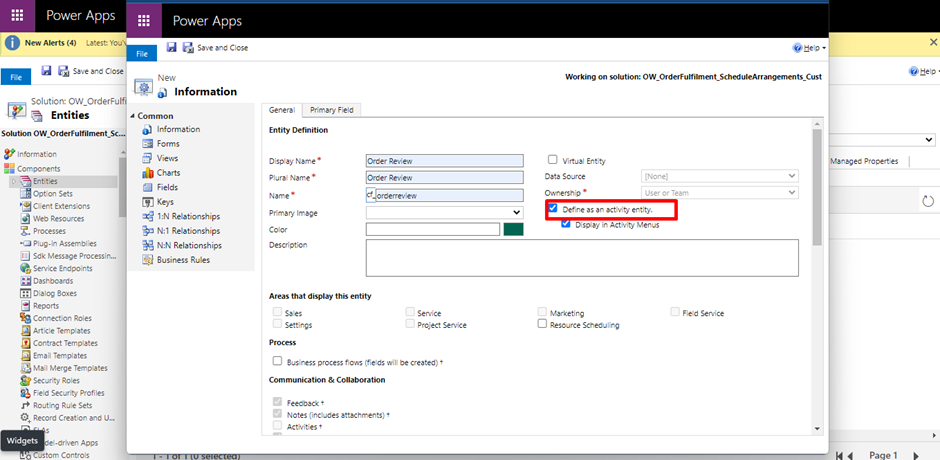Click the refresh icon in background window

928,201
